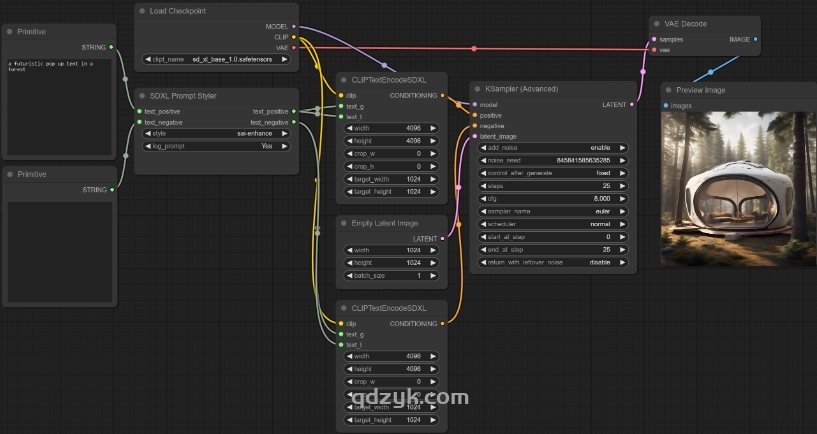817x434 pixels.
Task: Click the IMAGE output port on VAE Decode
Action: (755, 39)
